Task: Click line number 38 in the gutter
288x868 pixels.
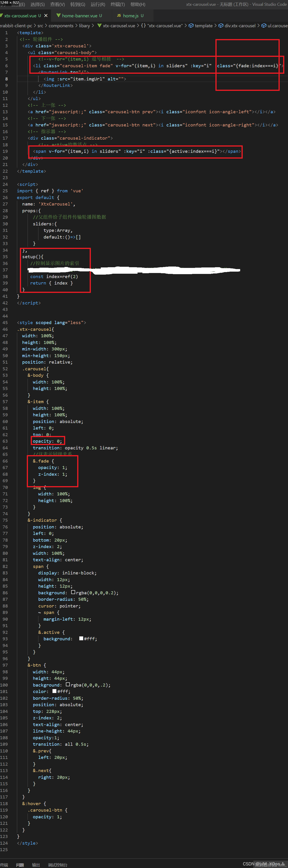Action: 5,277
